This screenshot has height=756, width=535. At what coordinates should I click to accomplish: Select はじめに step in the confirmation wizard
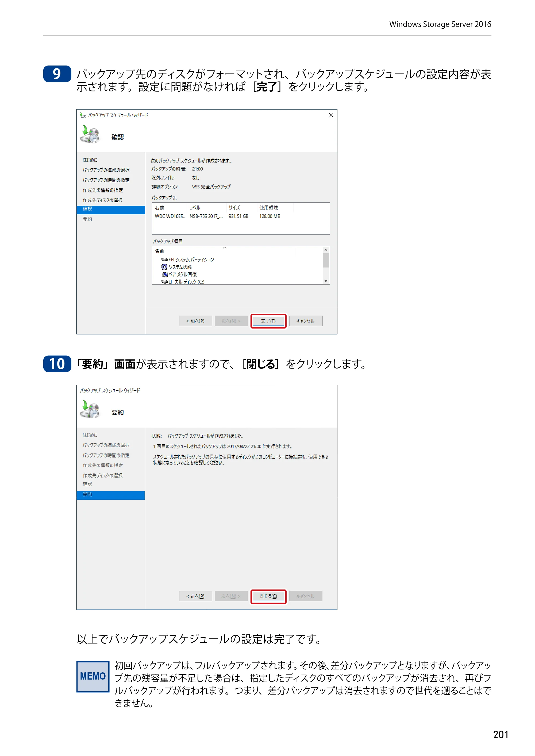tap(90, 160)
